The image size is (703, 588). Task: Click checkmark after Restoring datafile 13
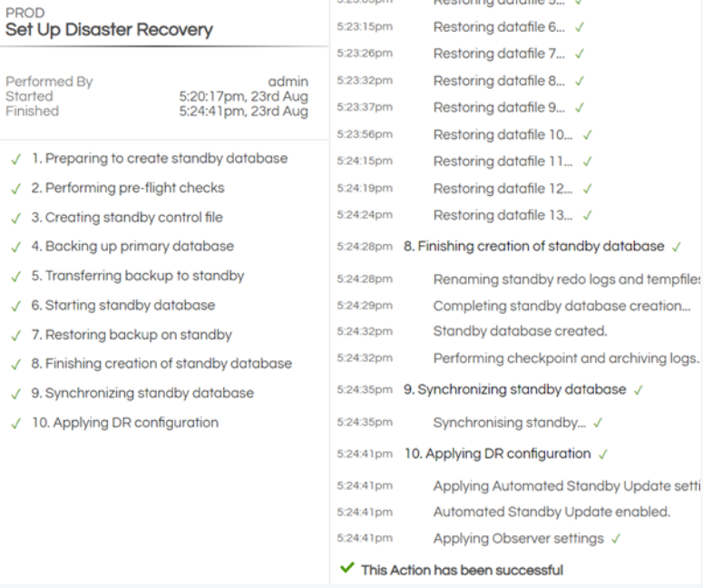[587, 216]
